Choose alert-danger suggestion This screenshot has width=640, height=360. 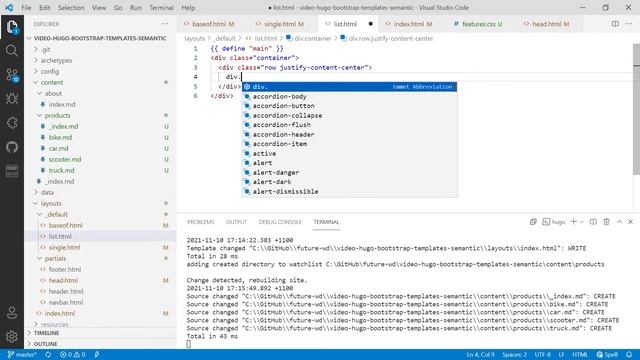(x=349, y=172)
